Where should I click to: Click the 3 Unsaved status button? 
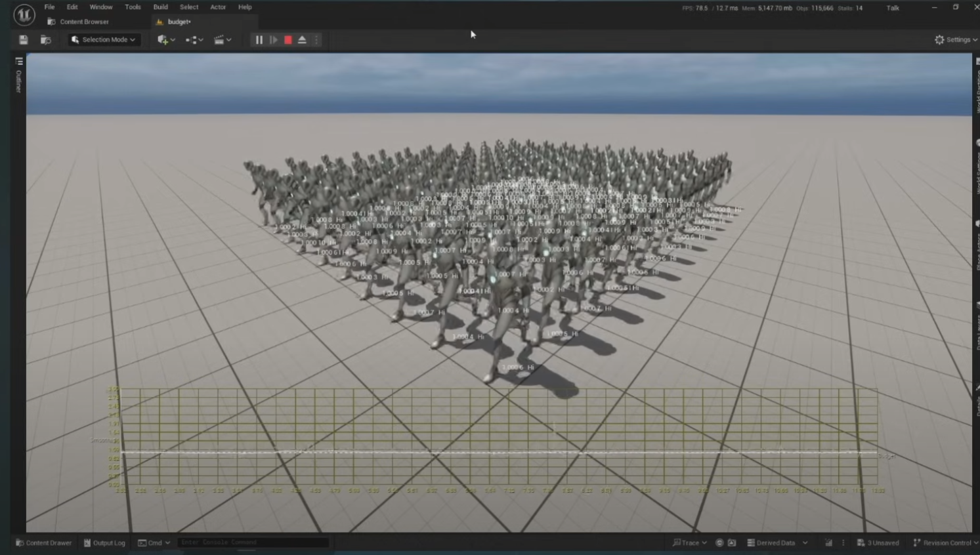[878, 543]
